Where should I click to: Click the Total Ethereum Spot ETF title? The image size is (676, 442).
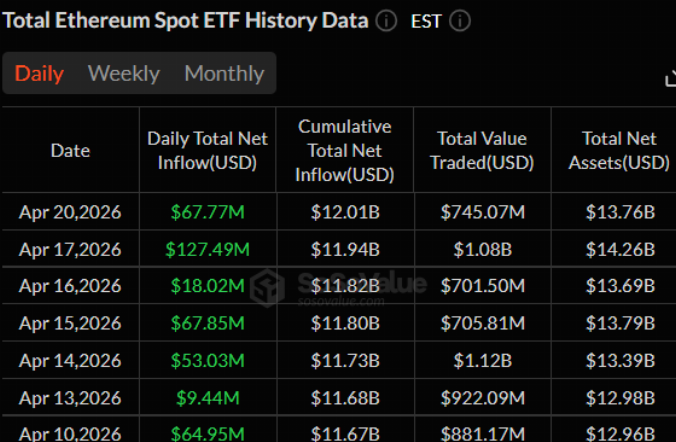pyautogui.click(x=186, y=21)
